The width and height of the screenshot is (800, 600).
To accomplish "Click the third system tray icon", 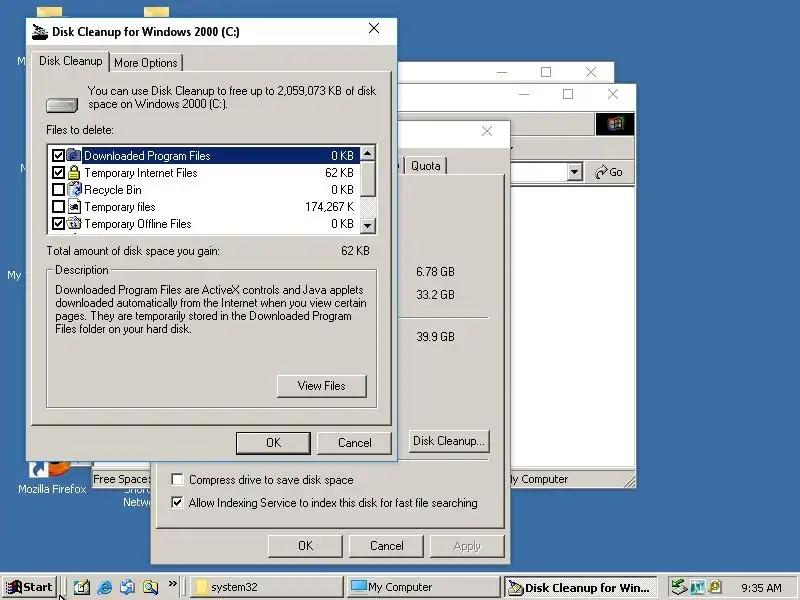I will click(714, 587).
